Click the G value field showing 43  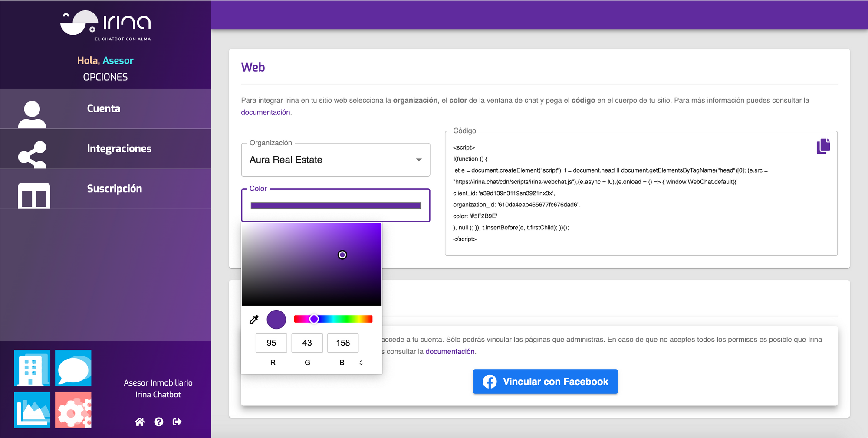pyautogui.click(x=307, y=343)
